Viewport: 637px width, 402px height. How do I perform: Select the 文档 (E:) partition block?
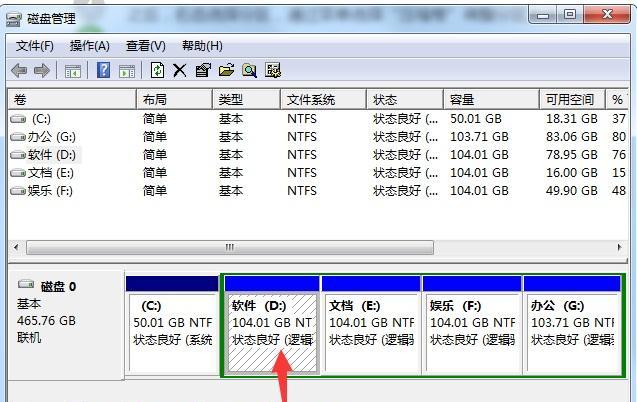(371, 325)
